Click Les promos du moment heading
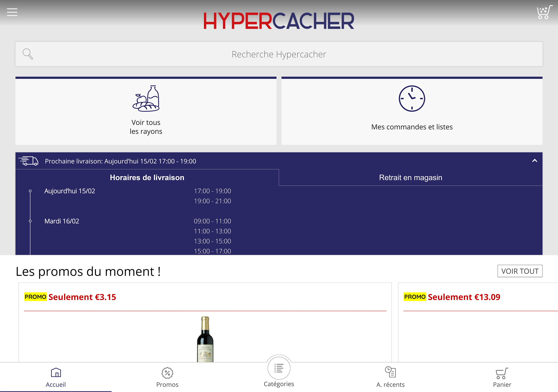 pos(88,271)
